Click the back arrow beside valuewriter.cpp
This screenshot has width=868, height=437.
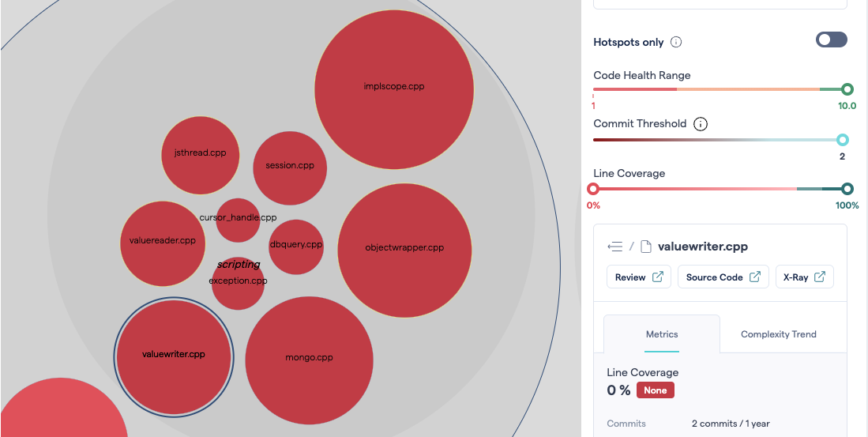(614, 247)
